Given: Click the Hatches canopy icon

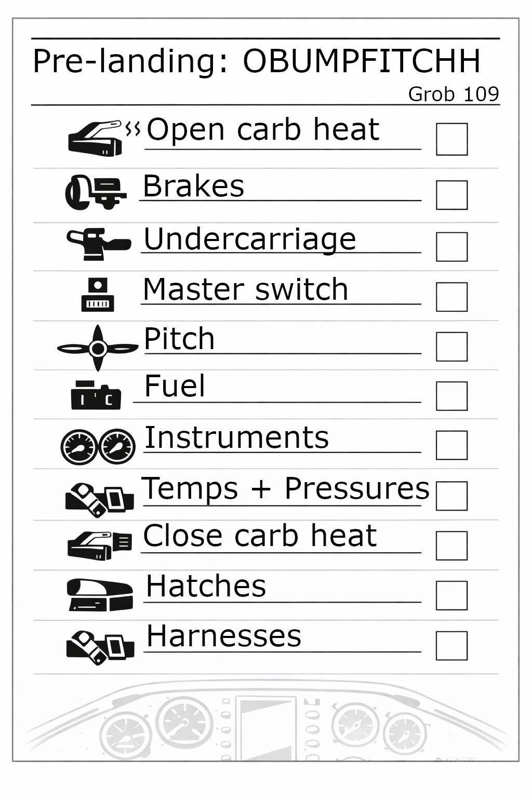Looking at the screenshot, I should (100, 595).
